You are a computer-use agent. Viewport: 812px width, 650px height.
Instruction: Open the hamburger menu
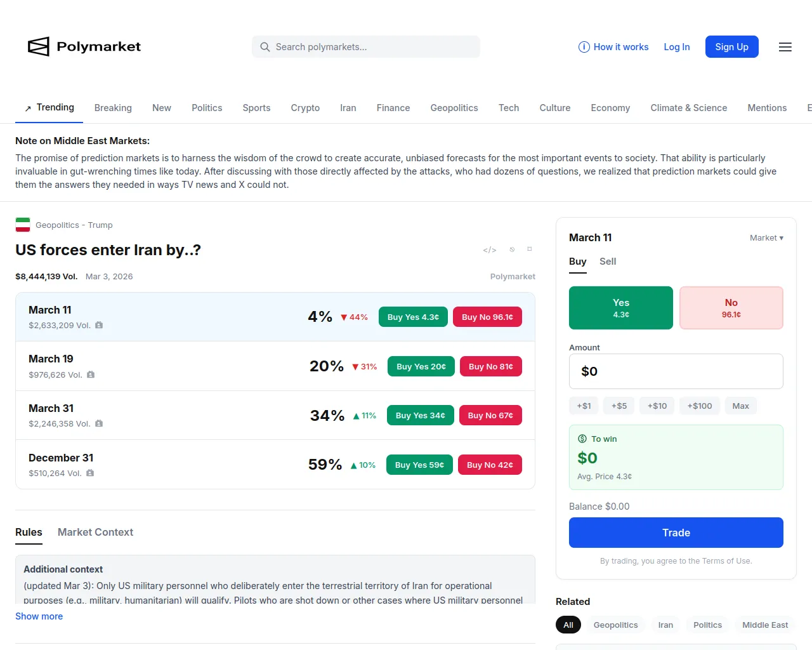pos(785,47)
